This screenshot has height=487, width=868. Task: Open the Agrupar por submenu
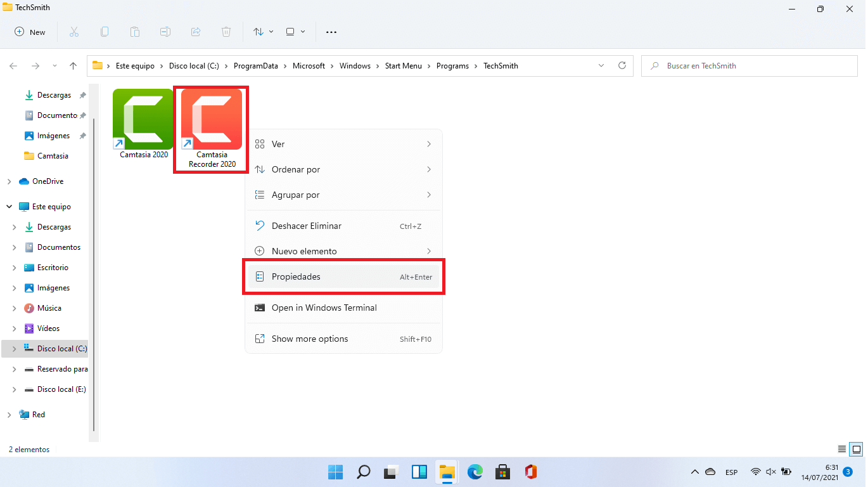[343, 195]
